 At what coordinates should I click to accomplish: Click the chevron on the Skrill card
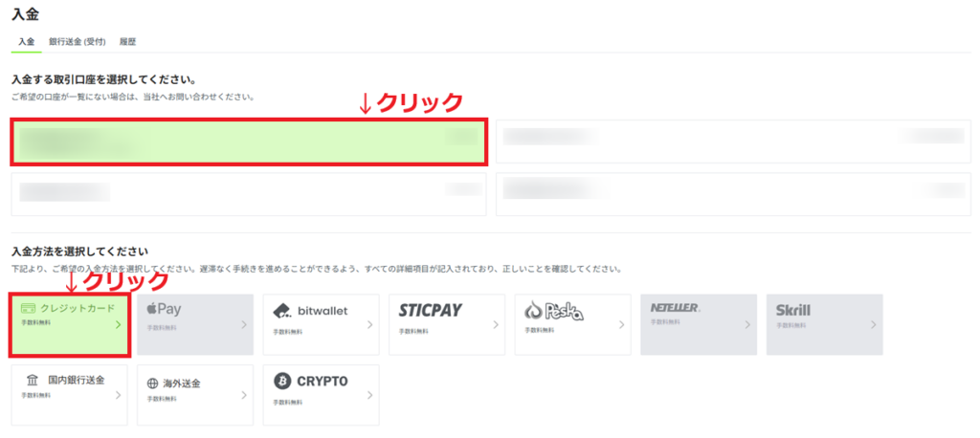tap(873, 325)
